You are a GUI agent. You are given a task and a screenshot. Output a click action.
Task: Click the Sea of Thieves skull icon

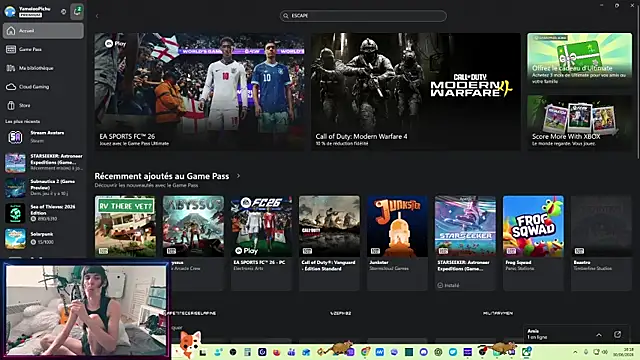pyautogui.click(x=15, y=213)
